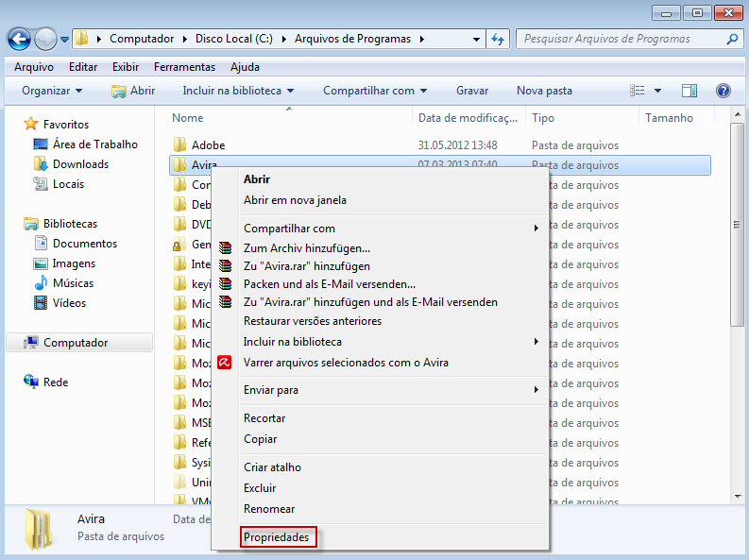
Task: Open the view options dropdown arrow
Action: click(x=657, y=91)
